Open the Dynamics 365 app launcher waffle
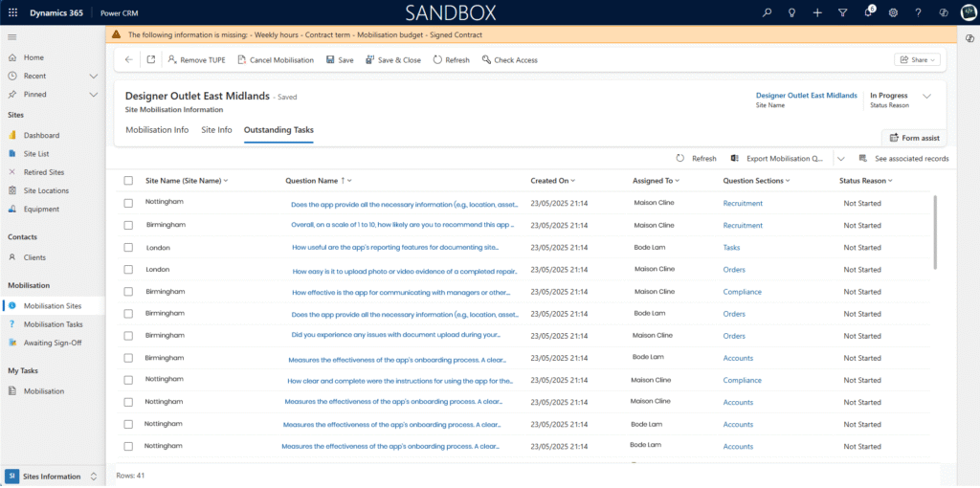The height and width of the screenshot is (488, 980). click(x=12, y=12)
